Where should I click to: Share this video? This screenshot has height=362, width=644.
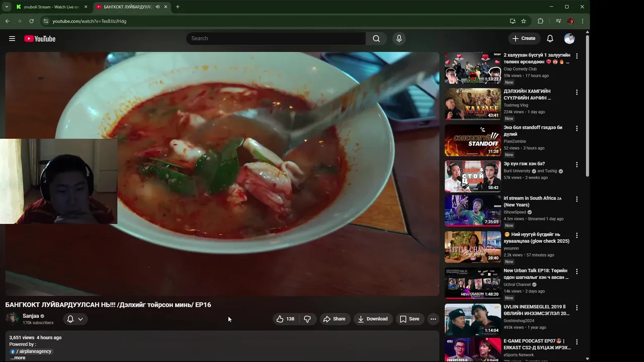point(334,319)
